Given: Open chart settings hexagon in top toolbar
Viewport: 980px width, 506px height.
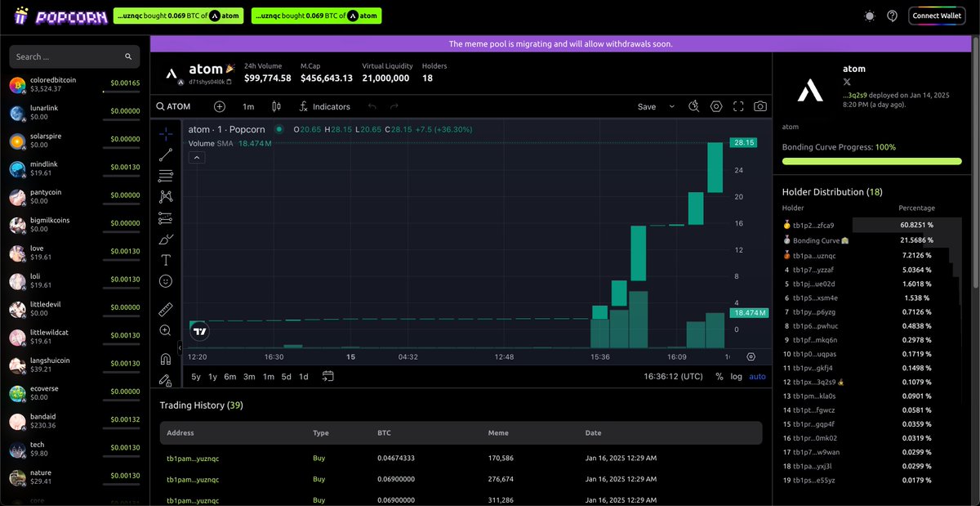Looking at the screenshot, I should click(716, 106).
